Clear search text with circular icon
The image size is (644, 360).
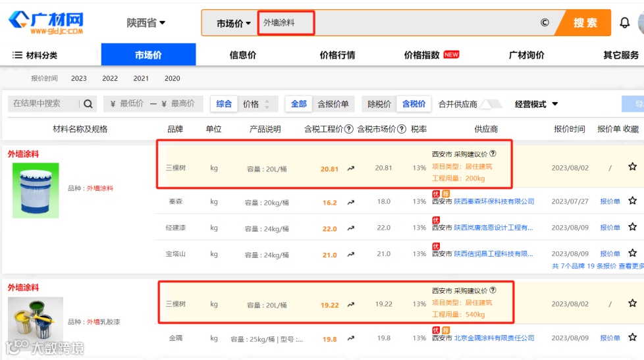(x=545, y=22)
